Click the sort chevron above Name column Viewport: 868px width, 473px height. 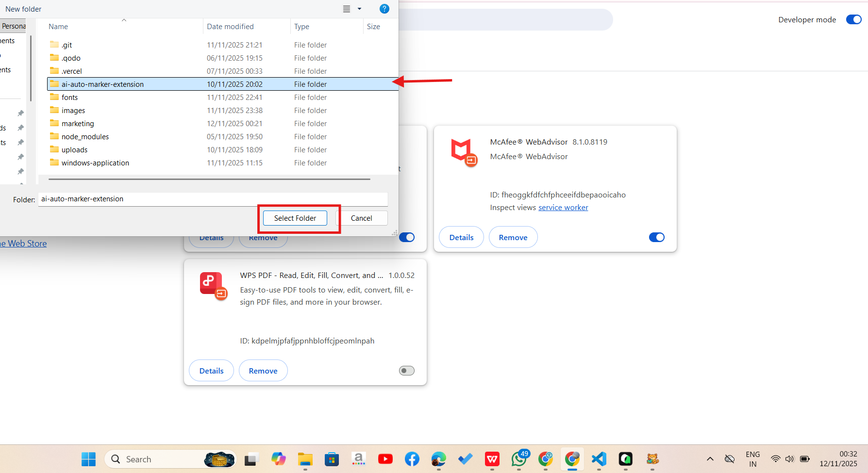point(124,20)
